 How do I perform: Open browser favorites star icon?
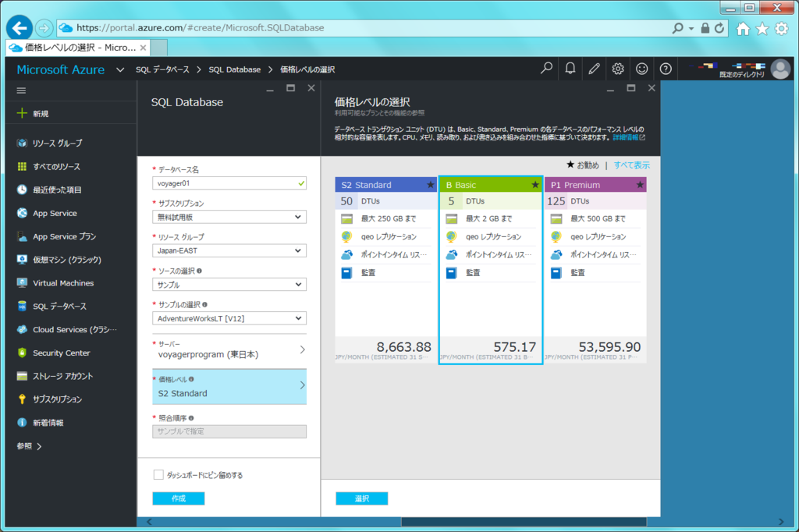coord(762,29)
